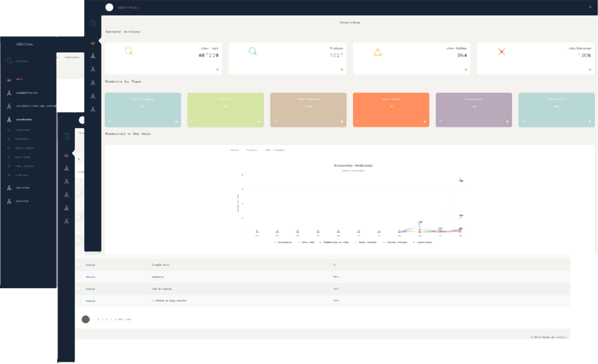Go to the highlighted circular pagination page button
The height and width of the screenshot is (364, 598).
click(x=86, y=319)
